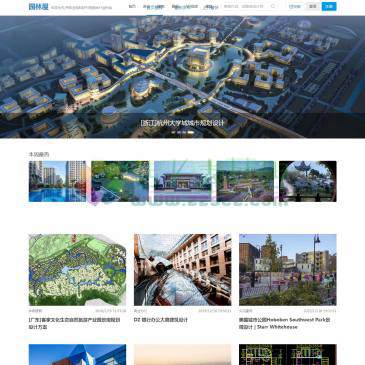Image resolution: width=365 pixels, height=365 pixels.
Task: Click the site logo in the header
Action: click(39, 6)
